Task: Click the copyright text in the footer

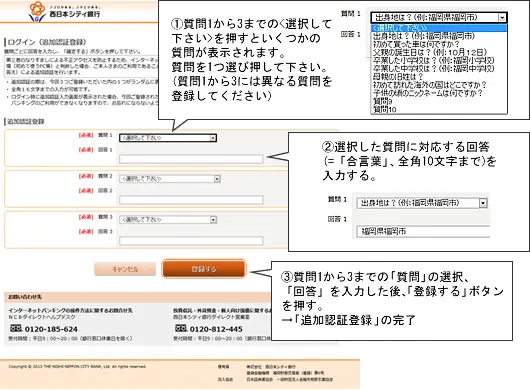Action: click(x=77, y=366)
